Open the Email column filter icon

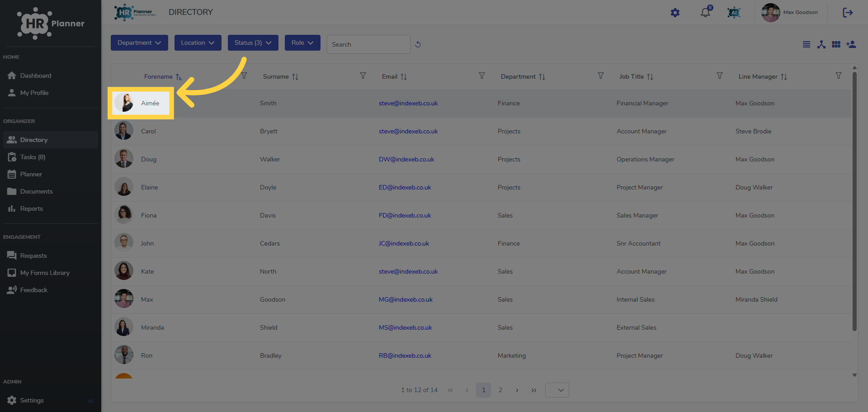pyautogui.click(x=482, y=76)
